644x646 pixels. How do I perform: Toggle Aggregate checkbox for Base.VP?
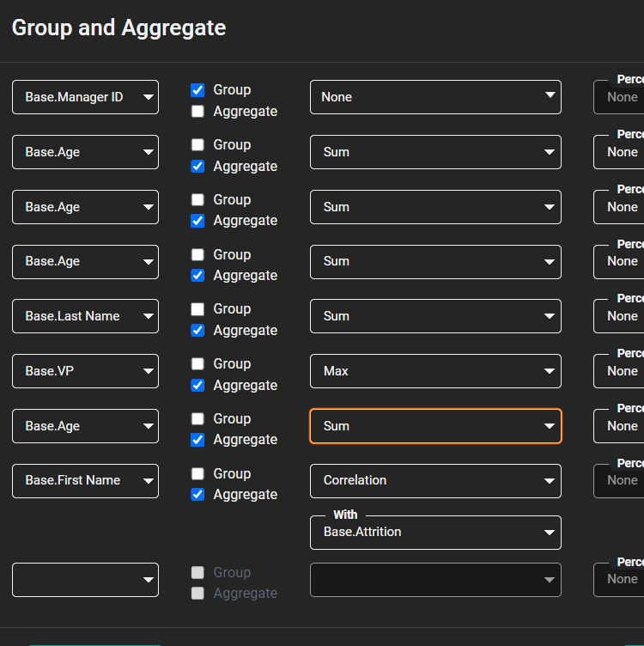coord(197,386)
